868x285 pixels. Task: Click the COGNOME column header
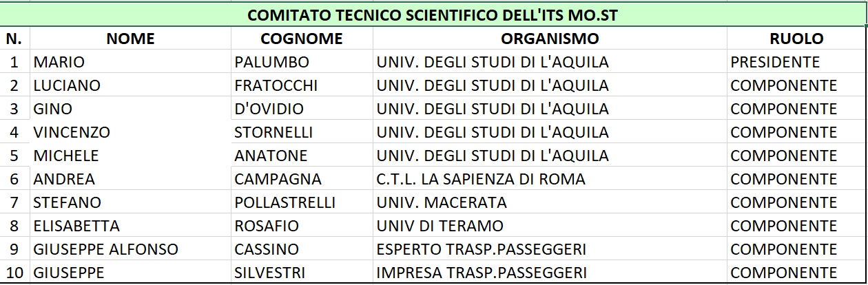click(x=302, y=39)
